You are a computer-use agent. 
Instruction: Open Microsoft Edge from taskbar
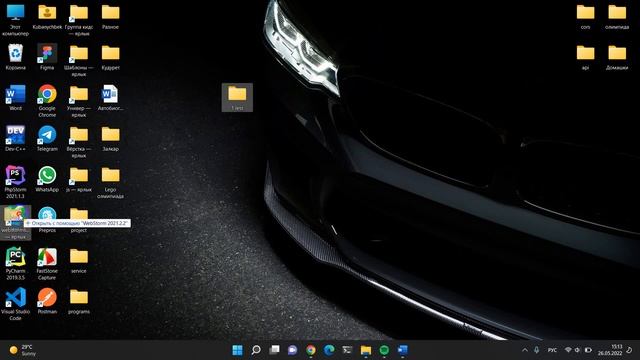(x=329, y=350)
